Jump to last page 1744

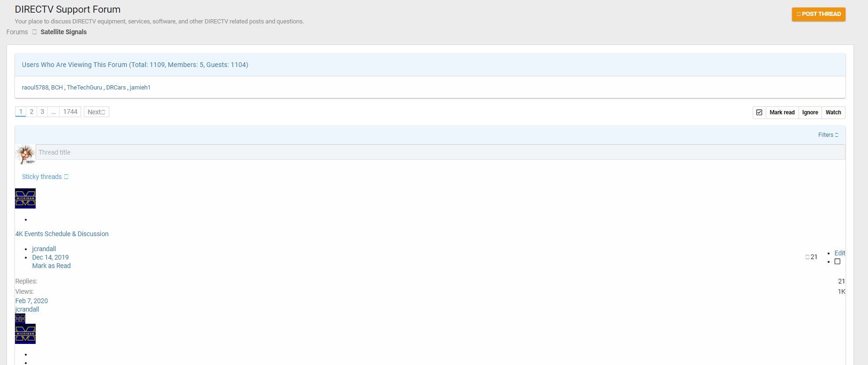(x=70, y=112)
